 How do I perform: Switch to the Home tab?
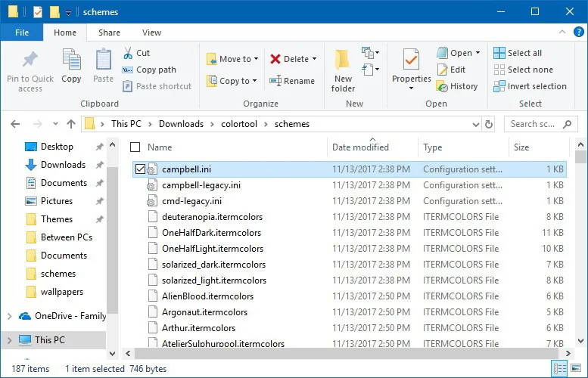65,33
